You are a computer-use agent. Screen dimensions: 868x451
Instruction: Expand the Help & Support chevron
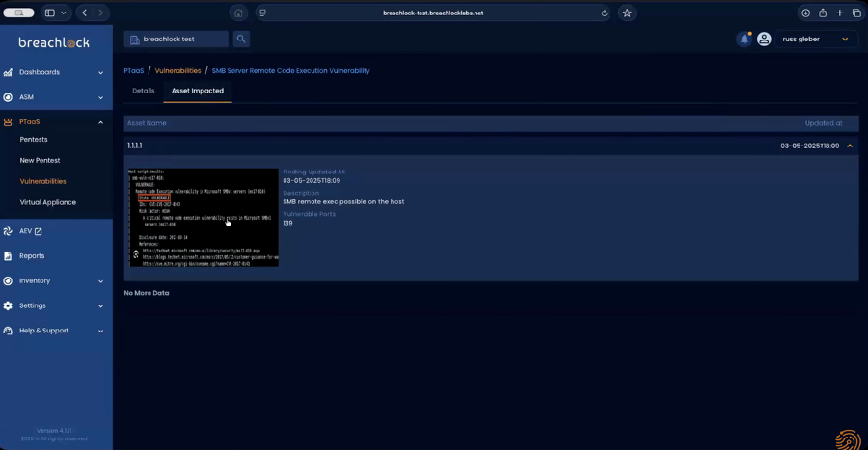click(100, 331)
